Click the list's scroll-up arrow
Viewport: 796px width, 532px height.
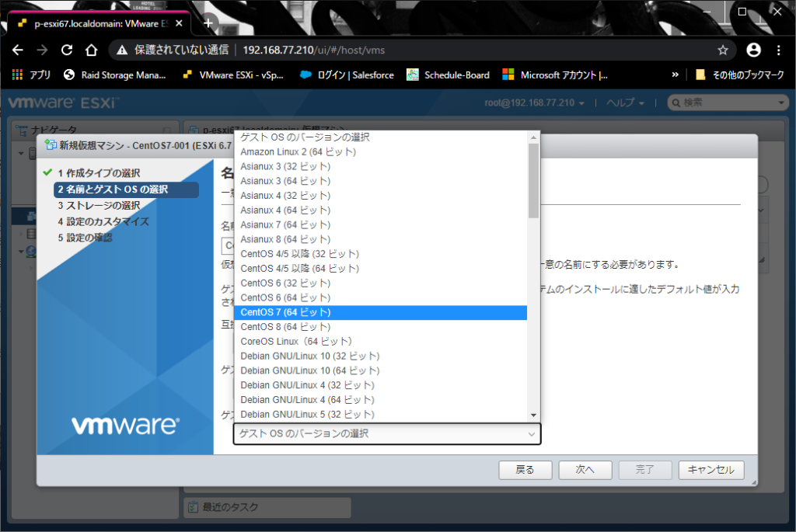coord(533,137)
